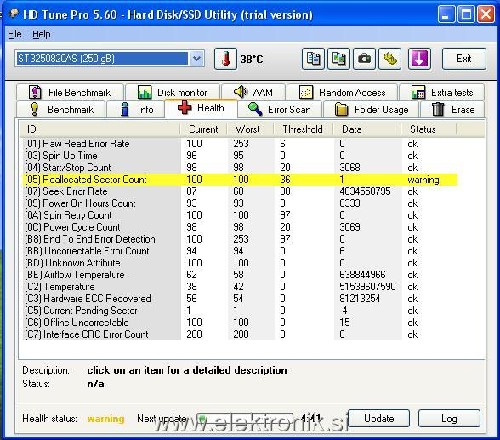This screenshot has width=500, height=440.
Task: Select Offline Uncorrectable row
Action: [x=241, y=322]
